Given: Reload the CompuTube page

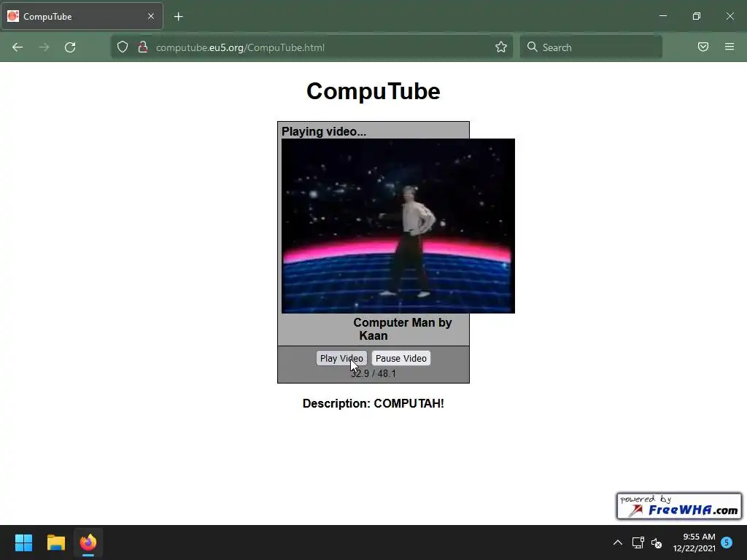Looking at the screenshot, I should pos(70,47).
